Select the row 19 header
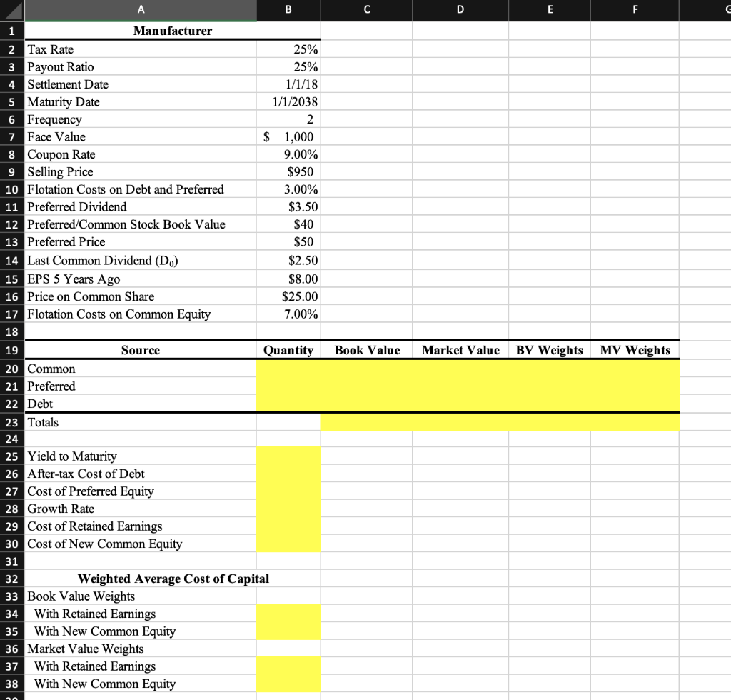731x700 pixels. [11, 351]
